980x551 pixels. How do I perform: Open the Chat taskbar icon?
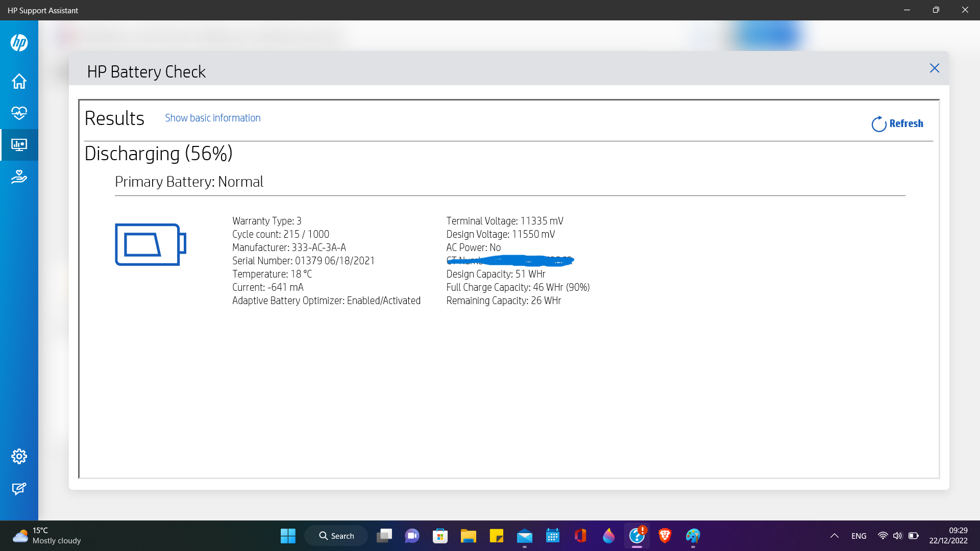(x=412, y=536)
